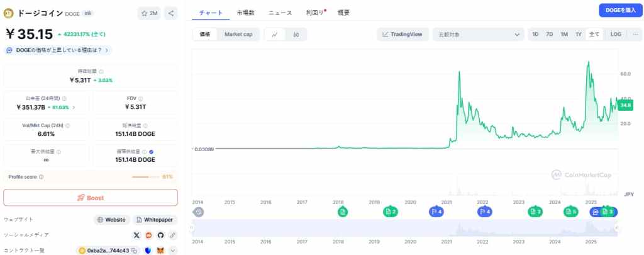Show info for 時価総額 label
Viewport: 644px width, 255px height.
[x=101, y=72]
